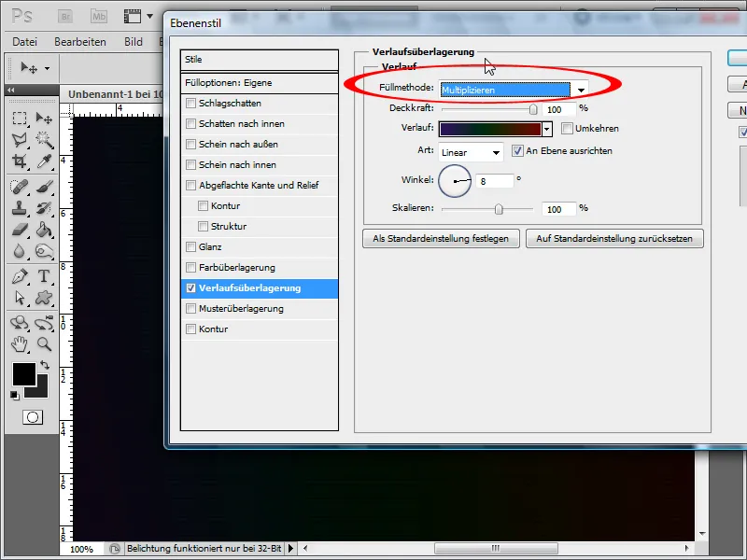Select the Hand tool

pyautogui.click(x=19, y=343)
